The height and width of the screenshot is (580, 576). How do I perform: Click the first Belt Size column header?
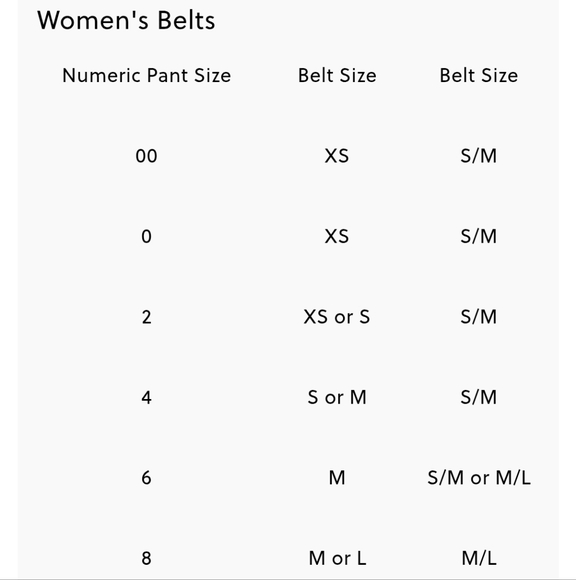point(337,75)
